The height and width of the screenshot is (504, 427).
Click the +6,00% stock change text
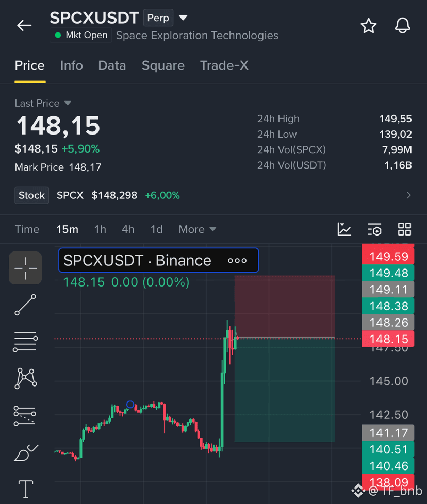(162, 195)
